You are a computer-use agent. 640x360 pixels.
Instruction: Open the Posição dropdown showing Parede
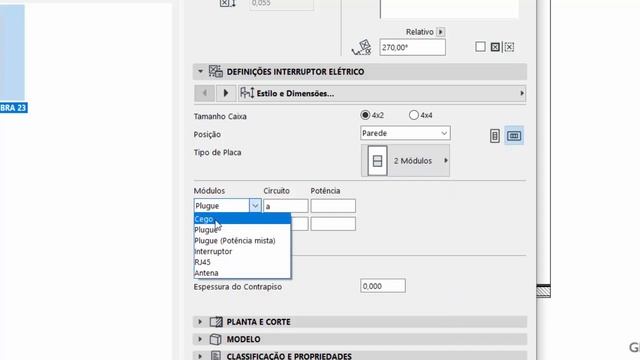(405, 133)
